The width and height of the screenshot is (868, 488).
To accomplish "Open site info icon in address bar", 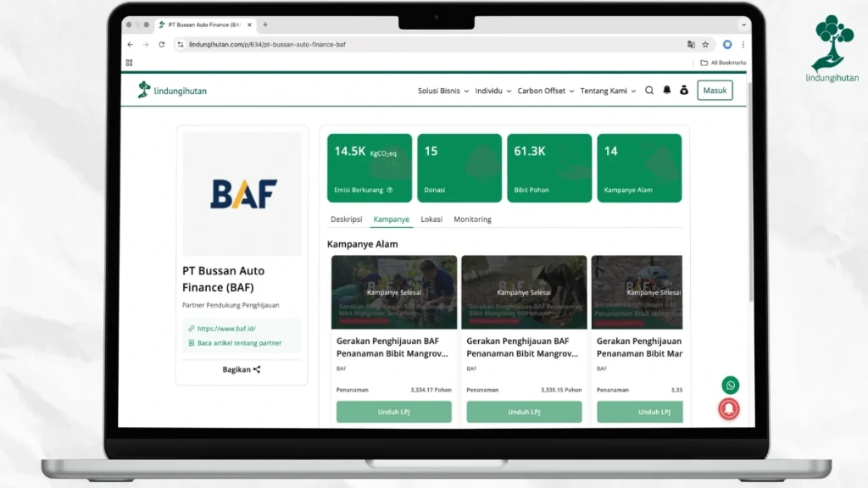I will click(x=181, y=44).
